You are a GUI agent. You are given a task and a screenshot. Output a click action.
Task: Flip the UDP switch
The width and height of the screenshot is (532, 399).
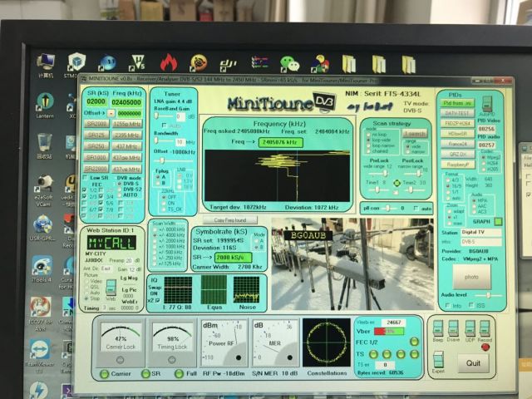470,328
